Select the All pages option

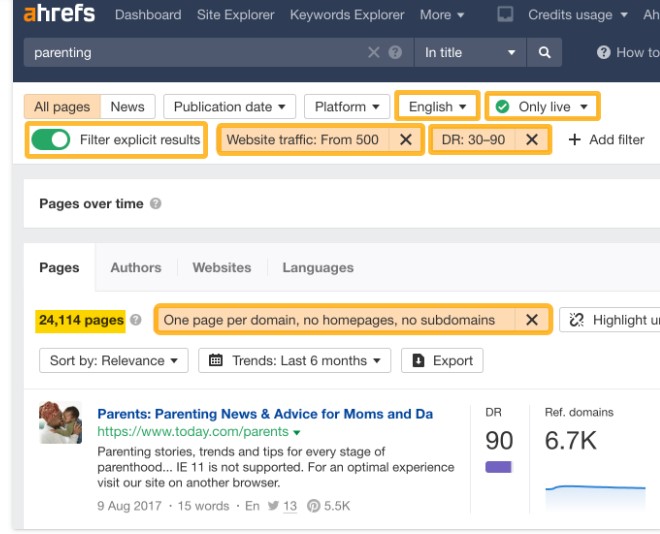(x=62, y=107)
